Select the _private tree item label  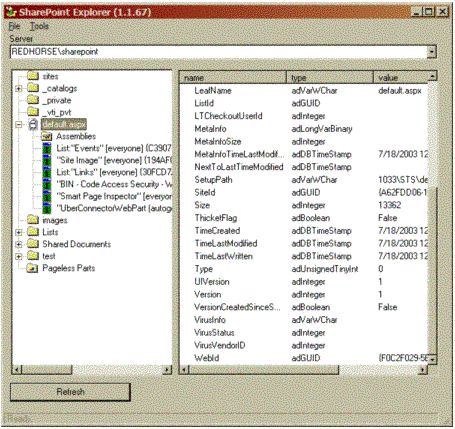57,101
